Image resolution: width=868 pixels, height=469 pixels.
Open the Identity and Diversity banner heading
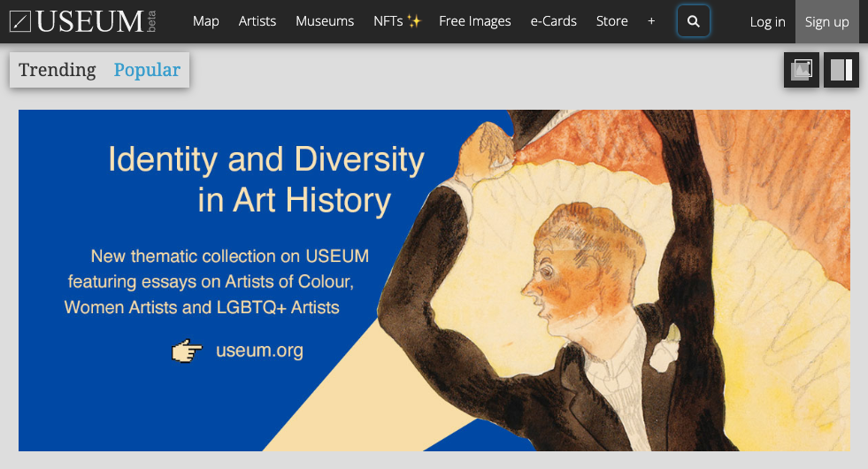[266, 180]
